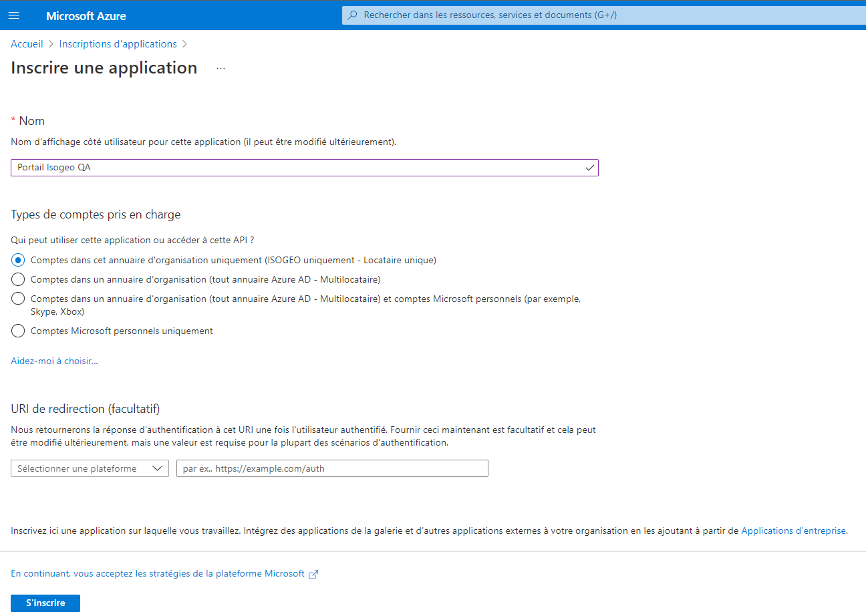Click the external link icon after stratégies de la plateforme

point(313,574)
